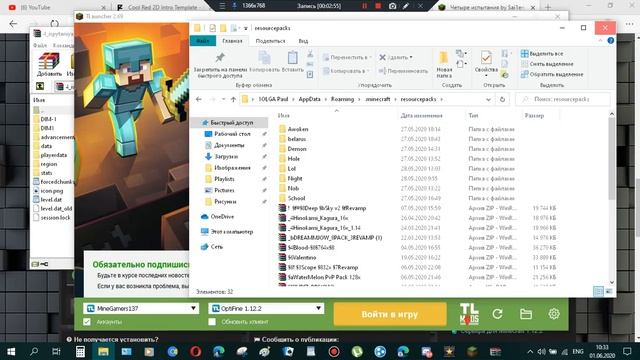This screenshot has height=360, width=640.
Task: Select OneDrive in navigation pane
Action: coord(222,217)
